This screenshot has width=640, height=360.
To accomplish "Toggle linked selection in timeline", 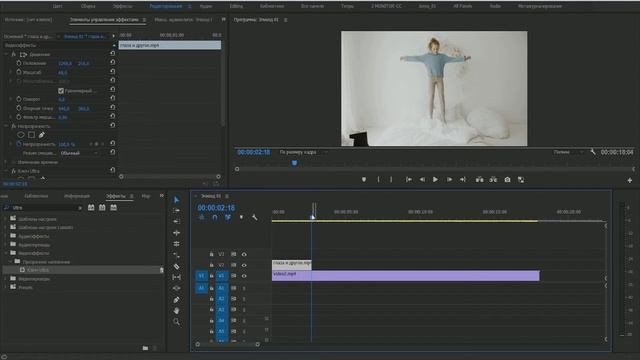I will pyautogui.click(x=228, y=218).
